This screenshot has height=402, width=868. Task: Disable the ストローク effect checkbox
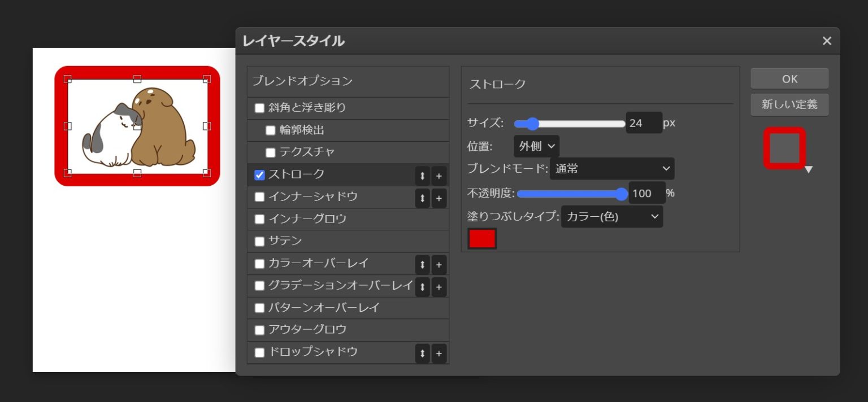259,175
